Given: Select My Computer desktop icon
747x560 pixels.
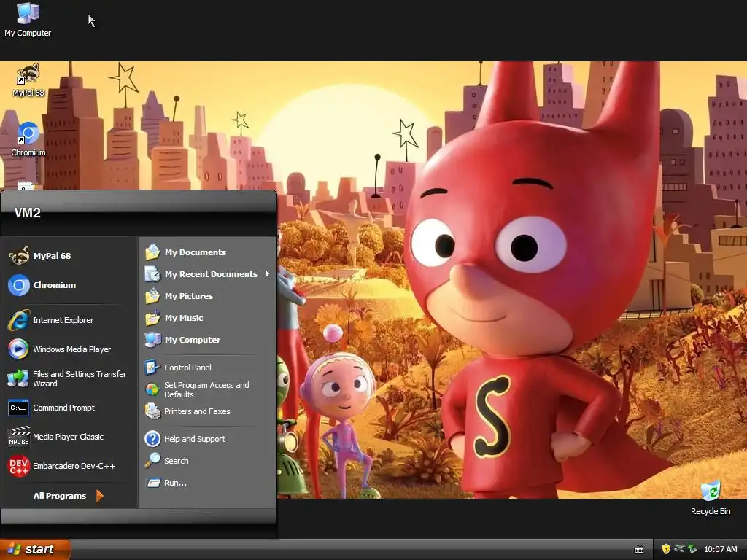Looking at the screenshot, I should pyautogui.click(x=28, y=20).
